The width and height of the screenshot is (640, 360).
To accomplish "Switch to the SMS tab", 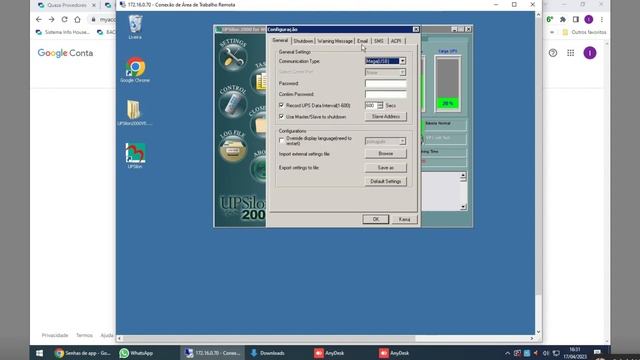I will click(x=379, y=41).
